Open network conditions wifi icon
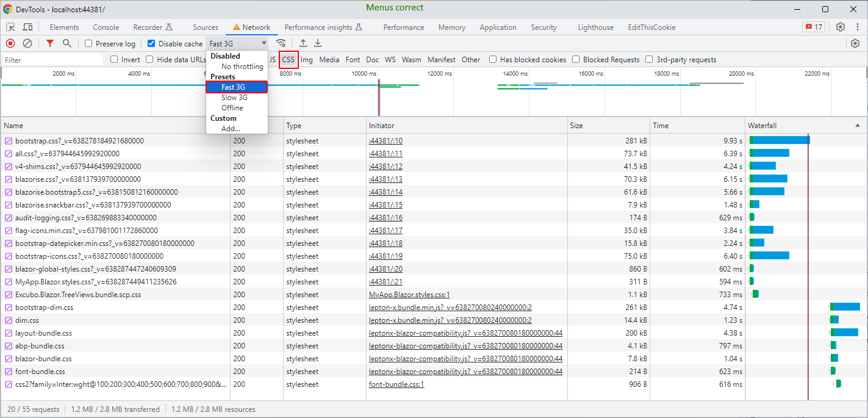Screen dimensions: 868x418 281,43
